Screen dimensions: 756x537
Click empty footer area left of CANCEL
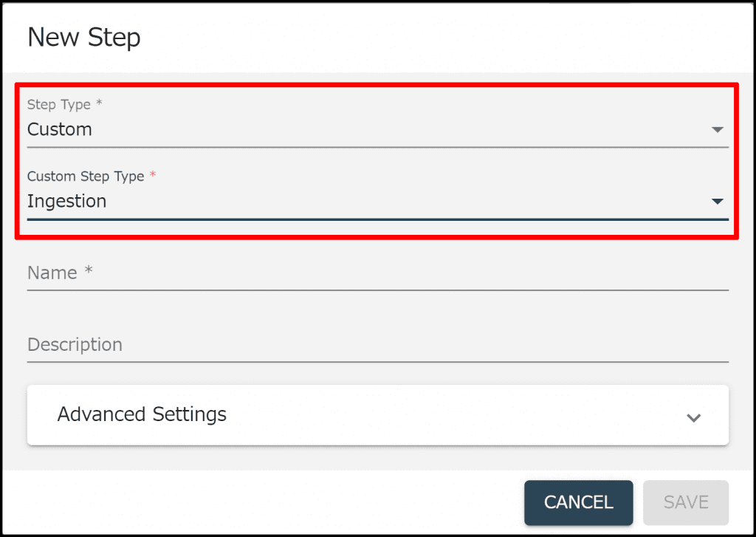pos(258,502)
